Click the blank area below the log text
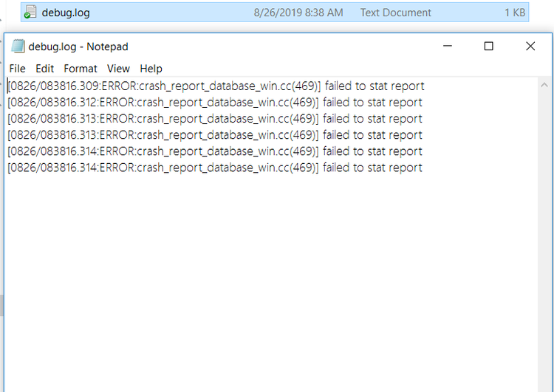The width and height of the screenshot is (554, 392). [x=266, y=281]
